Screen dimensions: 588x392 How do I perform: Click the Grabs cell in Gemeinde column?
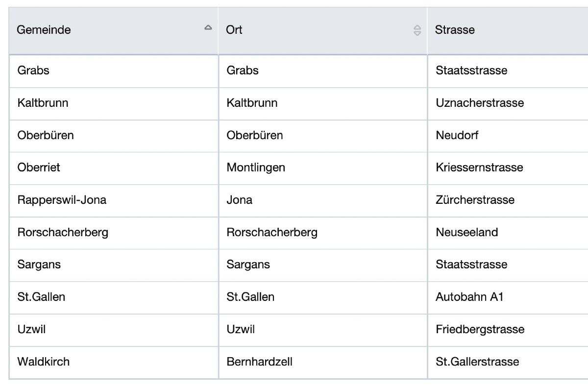33,71
